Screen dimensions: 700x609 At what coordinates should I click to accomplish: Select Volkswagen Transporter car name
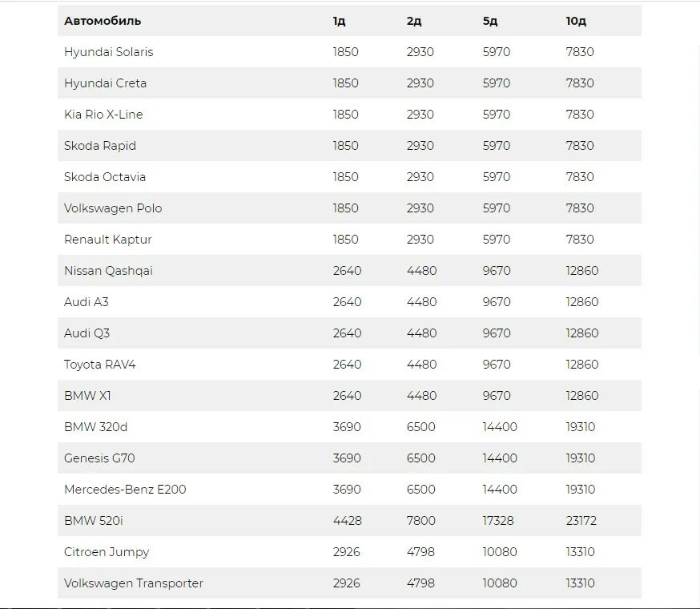[x=134, y=583]
